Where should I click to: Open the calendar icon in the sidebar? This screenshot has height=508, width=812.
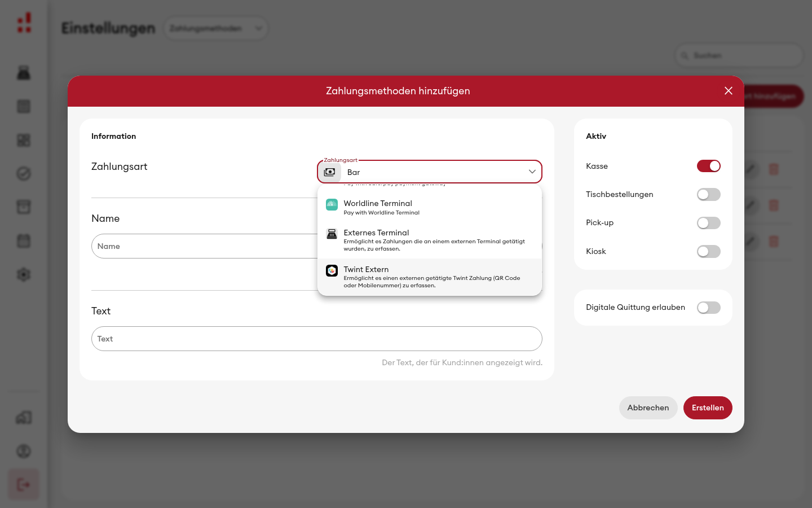pos(24,241)
